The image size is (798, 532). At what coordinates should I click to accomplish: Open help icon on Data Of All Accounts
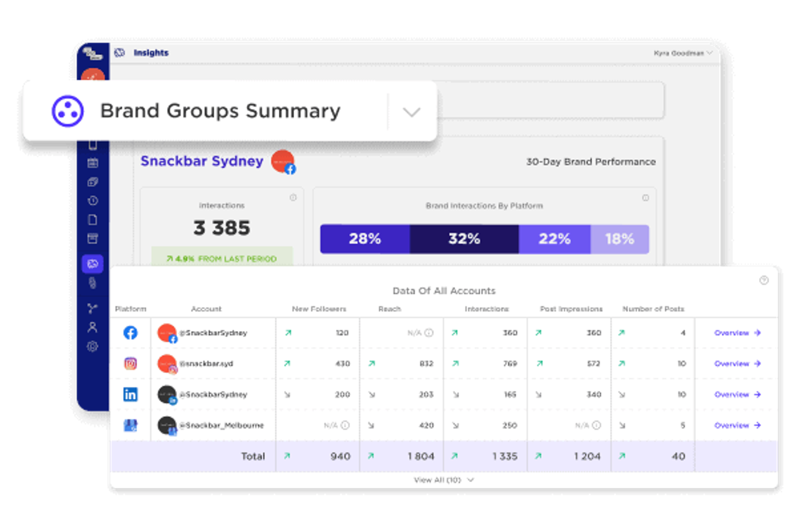point(764,280)
